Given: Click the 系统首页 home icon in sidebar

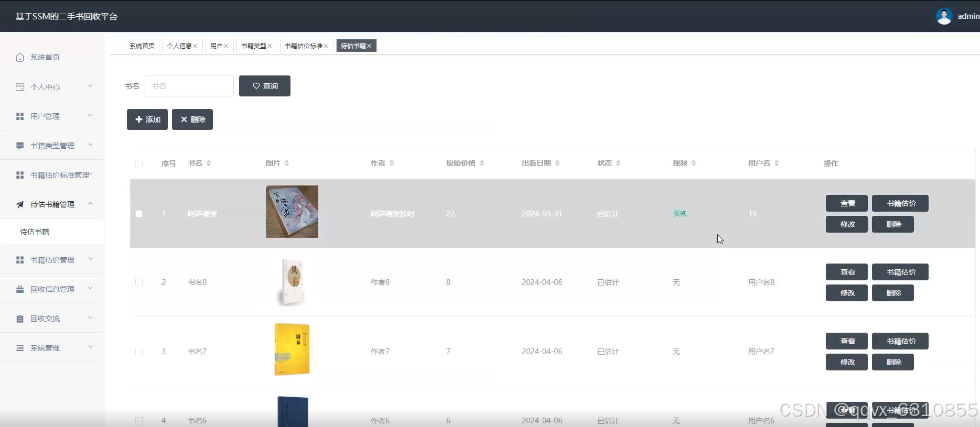Looking at the screenshot, I should [20, 57].
